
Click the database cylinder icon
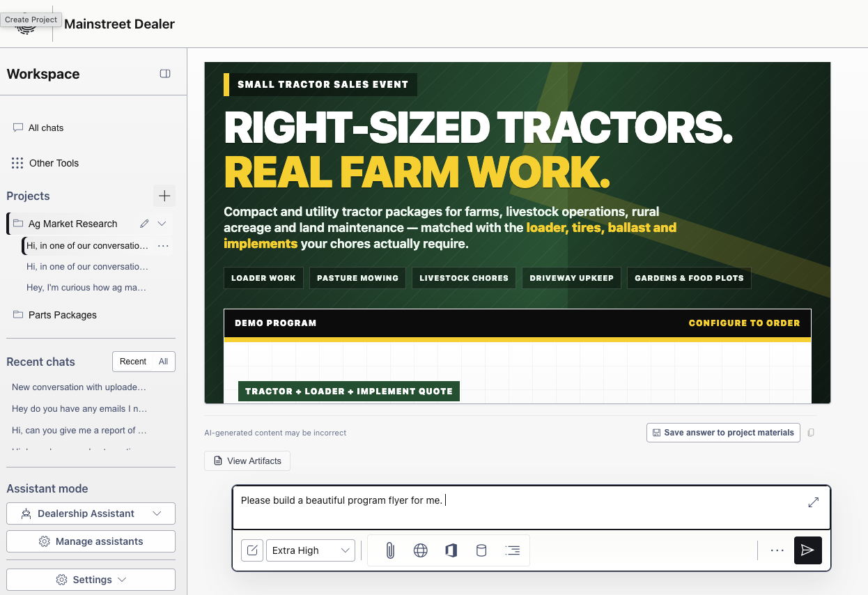point(481,550)
